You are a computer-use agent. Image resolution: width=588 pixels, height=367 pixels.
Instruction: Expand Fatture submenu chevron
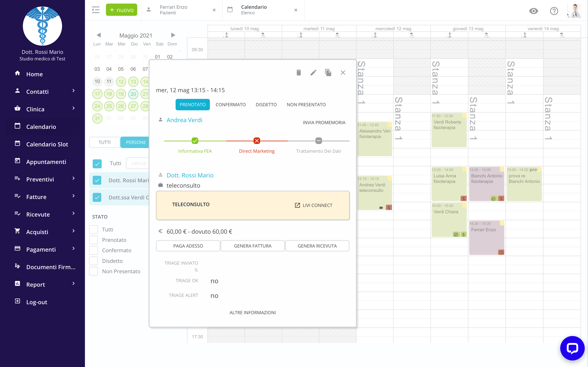click(x=73, y=196)
